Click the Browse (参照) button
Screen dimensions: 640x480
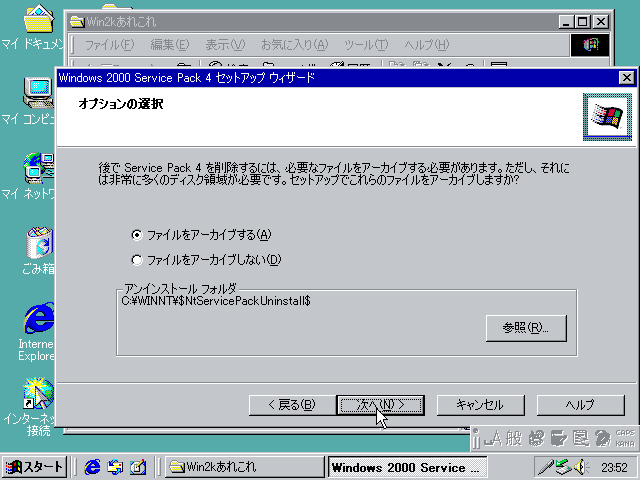point(526,328)
